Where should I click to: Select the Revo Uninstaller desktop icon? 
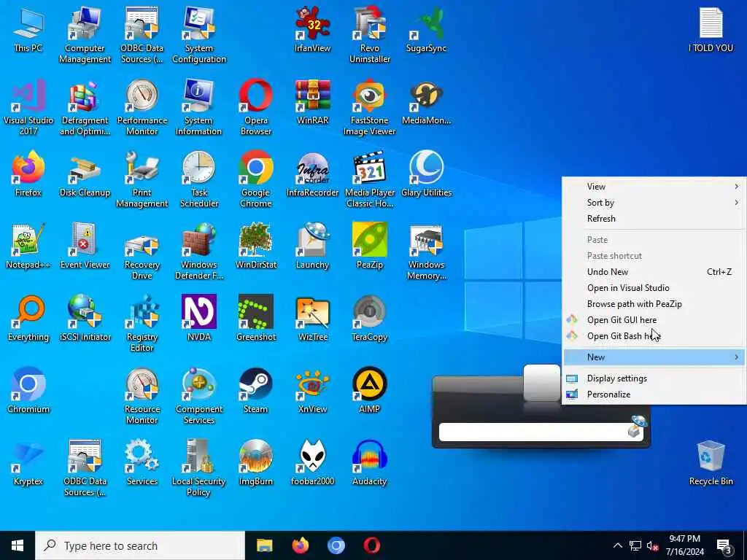(370, 34)
